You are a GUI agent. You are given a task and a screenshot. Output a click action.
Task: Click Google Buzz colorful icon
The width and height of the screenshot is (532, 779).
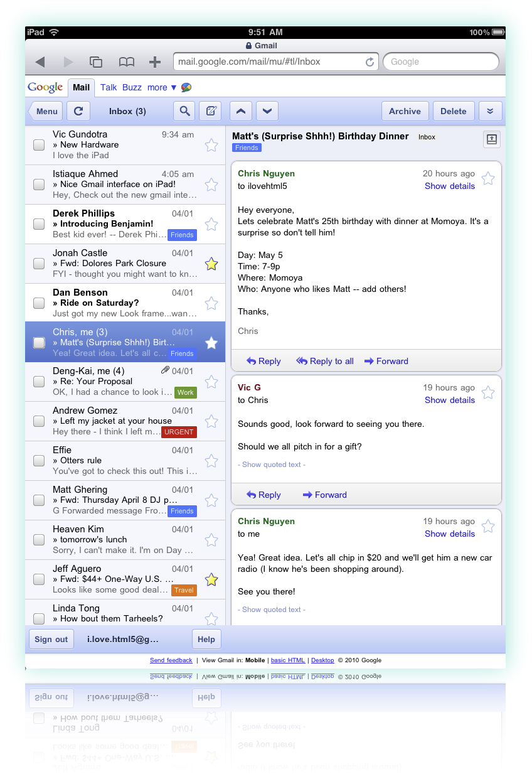186,87
